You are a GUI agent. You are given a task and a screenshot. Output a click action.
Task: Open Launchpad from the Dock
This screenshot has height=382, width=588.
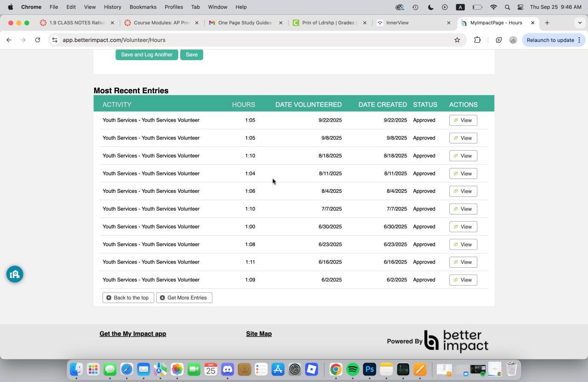[x=93, y=369]
